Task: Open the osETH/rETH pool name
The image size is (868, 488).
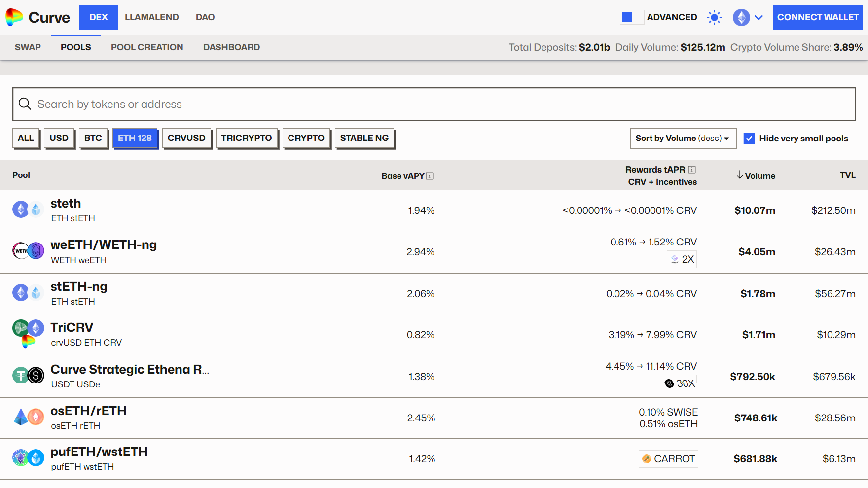Action: [89, 411]
